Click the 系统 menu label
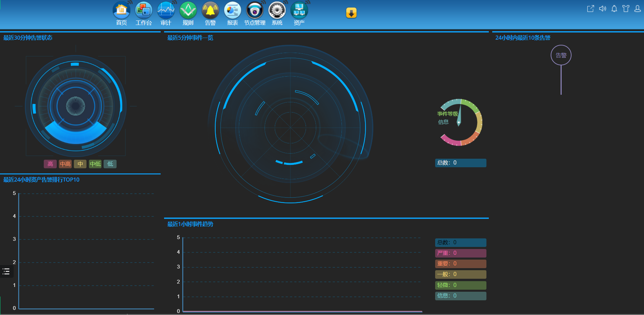The image size is (644, 315). [277, 23]
